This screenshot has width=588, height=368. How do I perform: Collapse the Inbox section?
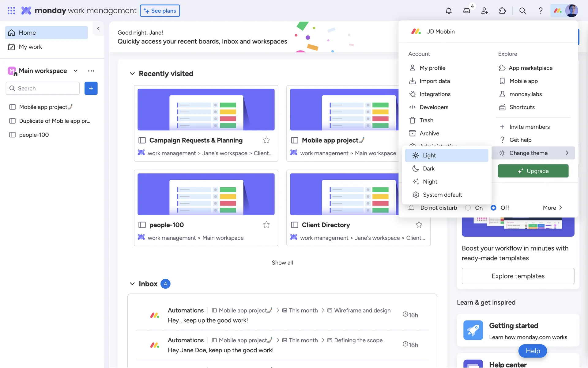tap(132, 284)
